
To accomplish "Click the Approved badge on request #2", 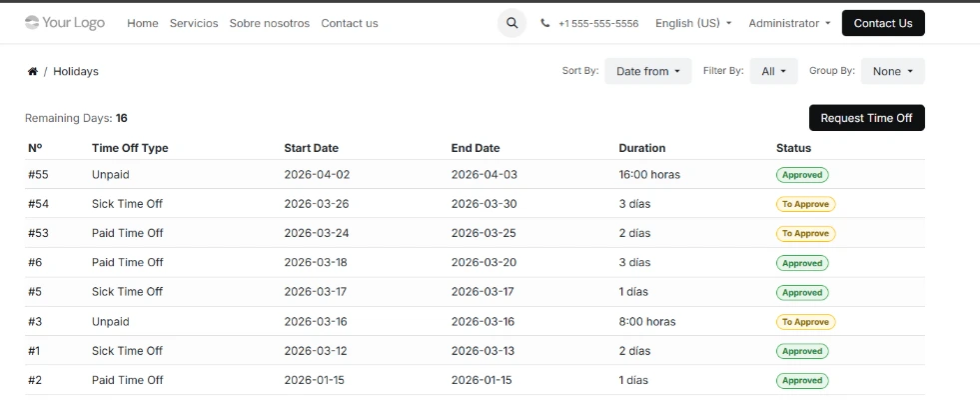I will point(802,381).
